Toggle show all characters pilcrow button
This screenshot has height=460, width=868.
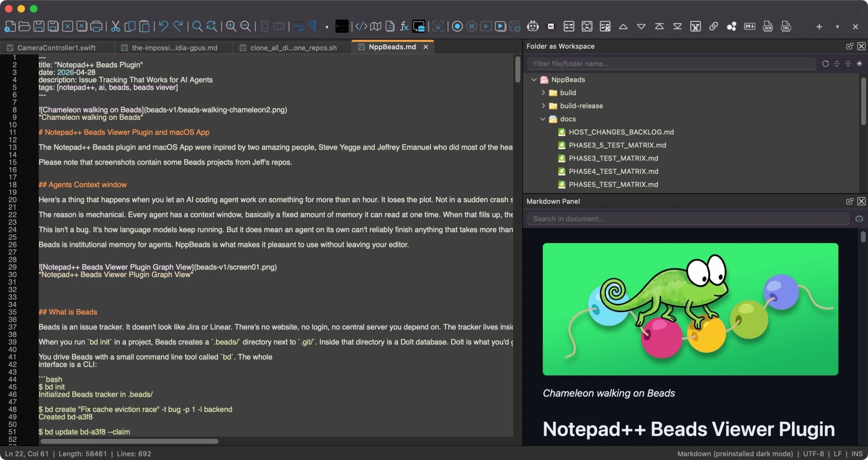[x=313, y=27]
